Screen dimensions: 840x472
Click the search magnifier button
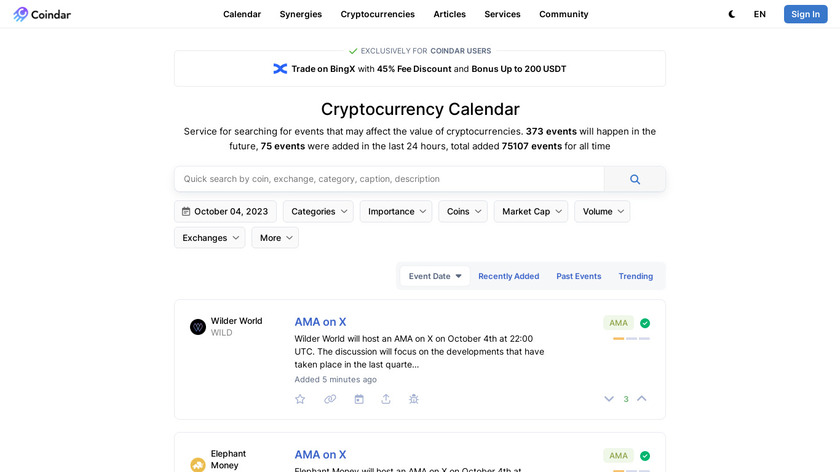[635, 179]
